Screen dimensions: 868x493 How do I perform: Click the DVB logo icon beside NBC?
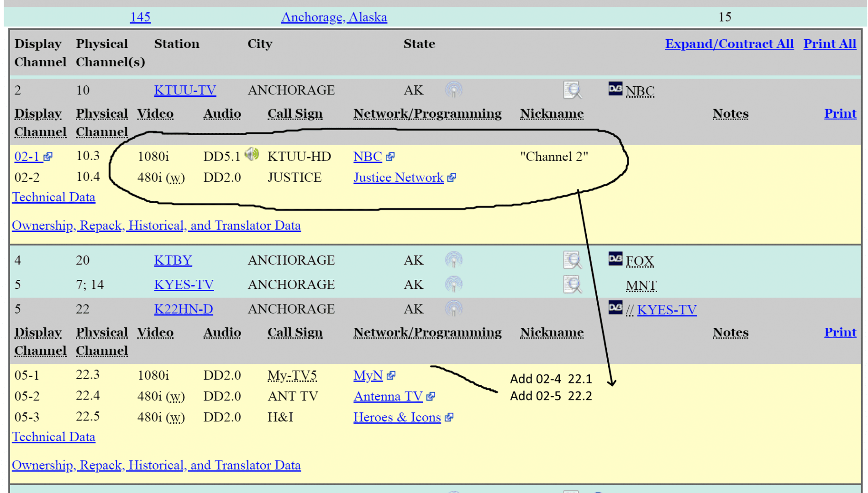pyautogui.click(x=615, y=88)
